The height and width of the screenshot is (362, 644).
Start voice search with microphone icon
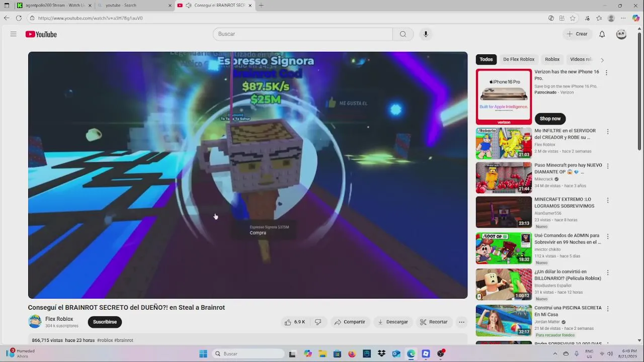[x=426, y=34]
